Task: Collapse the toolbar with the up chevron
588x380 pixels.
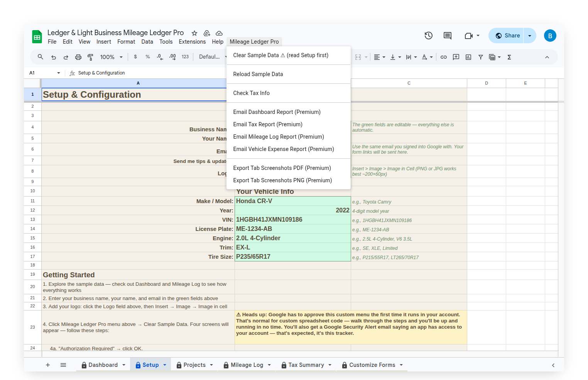Action: [x=547, y=57]
